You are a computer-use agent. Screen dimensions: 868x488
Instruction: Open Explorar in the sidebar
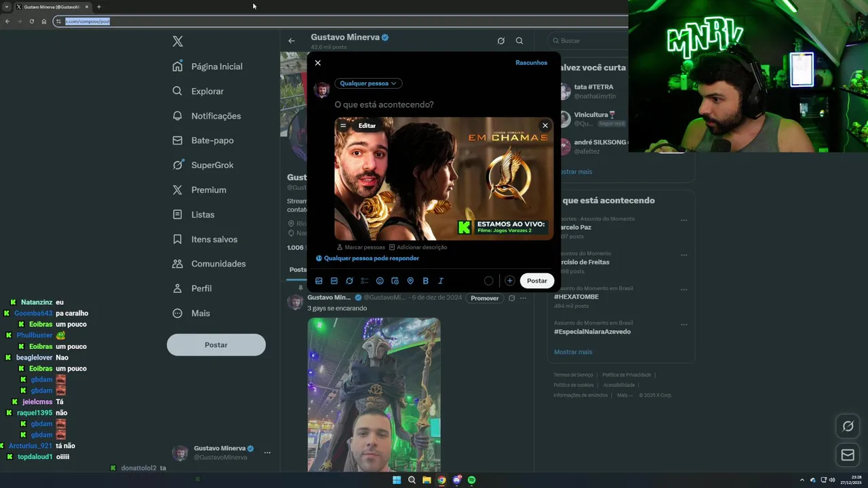[x=198, y=91]
